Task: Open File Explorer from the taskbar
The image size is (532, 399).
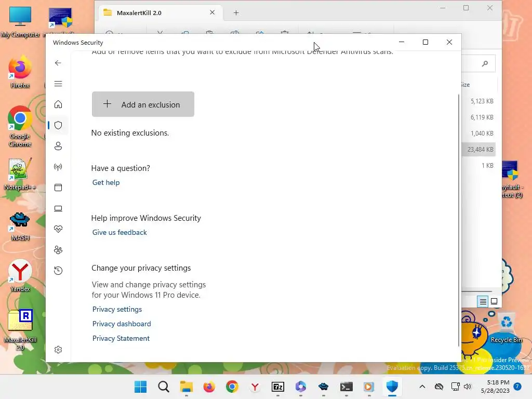Action: (x=187, y=387)
